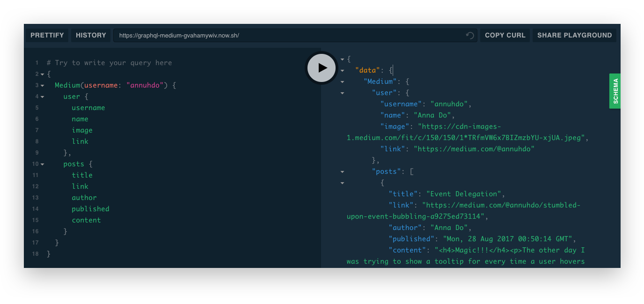Click the COPY CURL button
644x304 pixels.
click(x=505, y=35)
